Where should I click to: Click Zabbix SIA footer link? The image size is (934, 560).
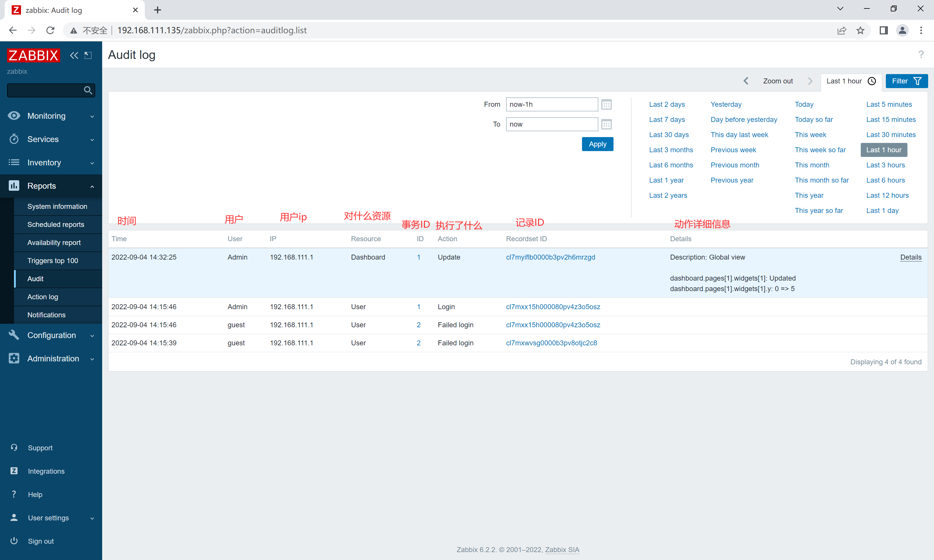(562, 549)
